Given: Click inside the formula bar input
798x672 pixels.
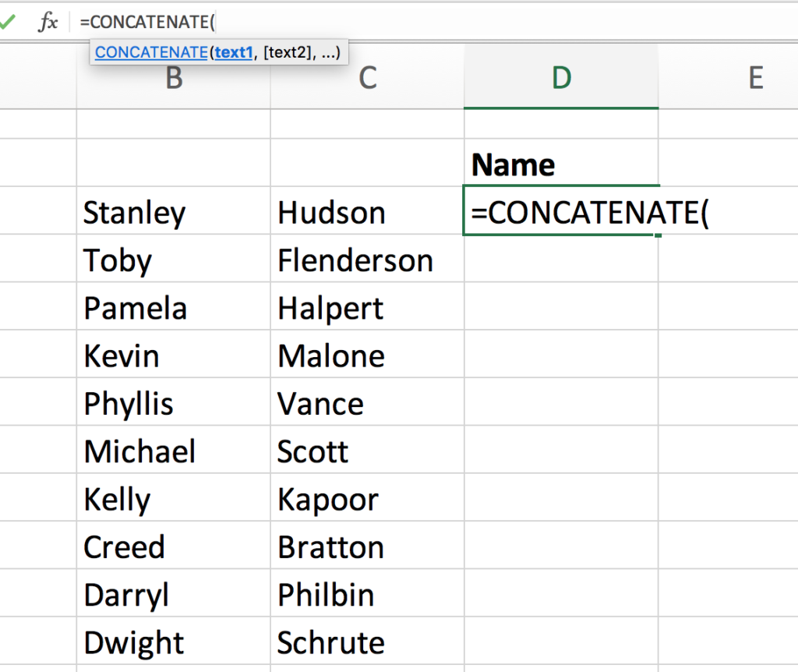Looking at the screenshot, I should click(468, 22).
